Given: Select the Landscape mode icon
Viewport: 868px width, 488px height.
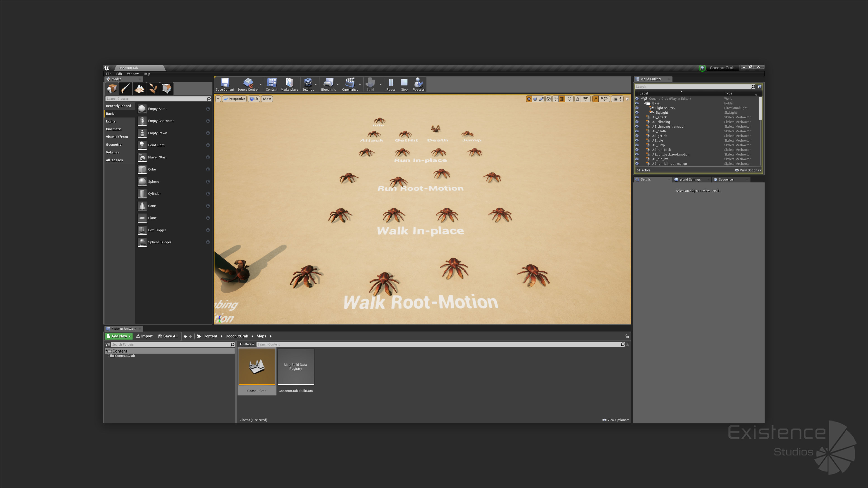Looking at the screenshot, I should (x=139, y=89).
